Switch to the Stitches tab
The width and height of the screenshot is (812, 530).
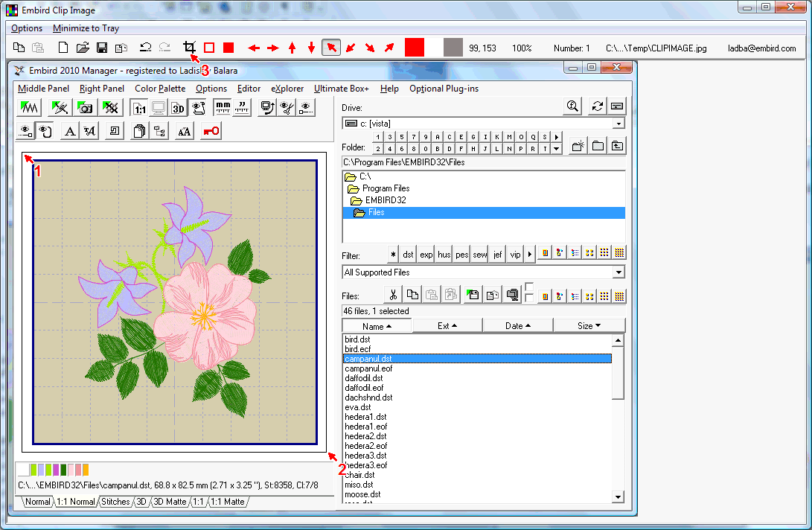[115, 502]
